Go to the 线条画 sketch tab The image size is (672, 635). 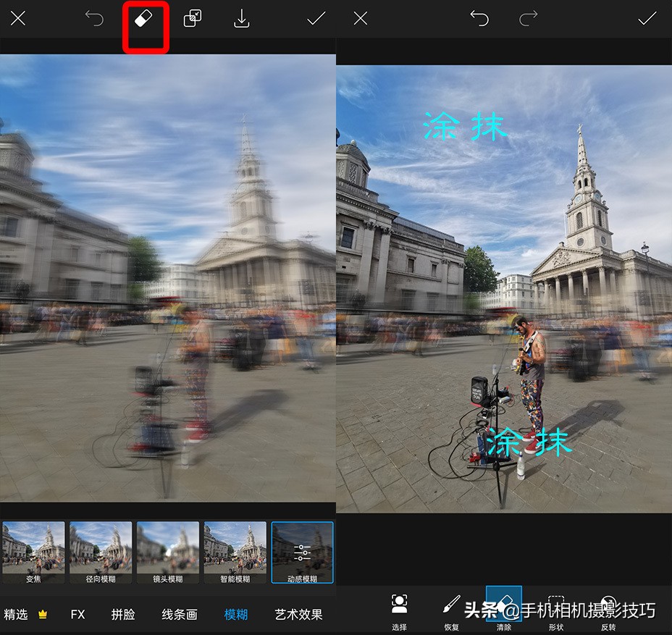(x=179, y=614)
